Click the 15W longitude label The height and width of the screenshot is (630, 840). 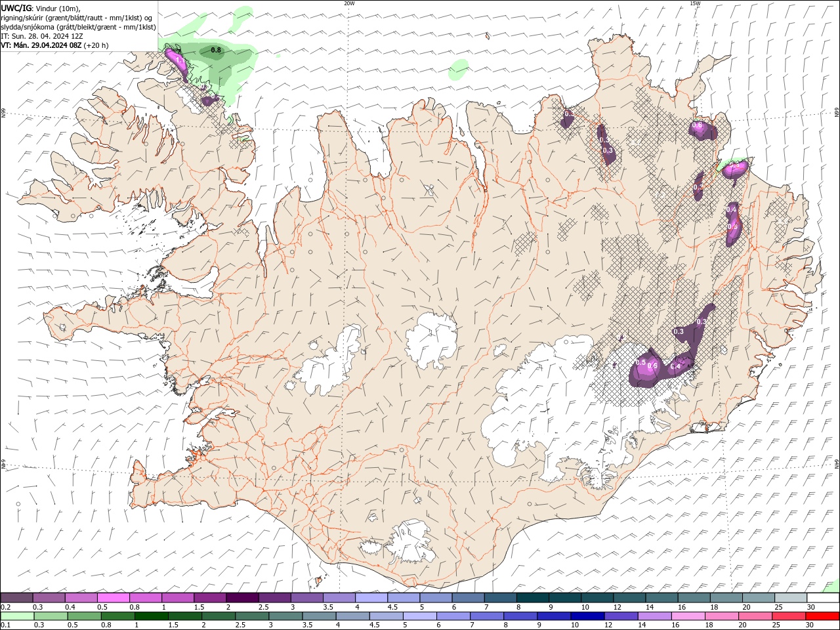695,3
